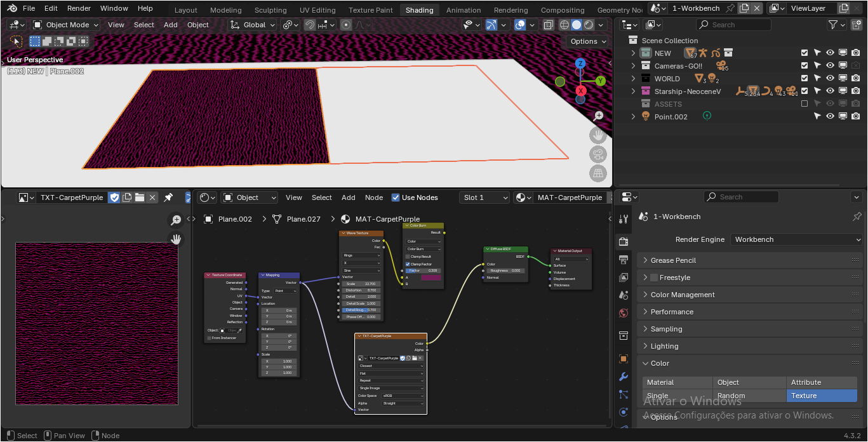Toggle the Freestyle checkbox
Image resolution: width=868 pixels, height=442 pixels.
pos(654,278)
